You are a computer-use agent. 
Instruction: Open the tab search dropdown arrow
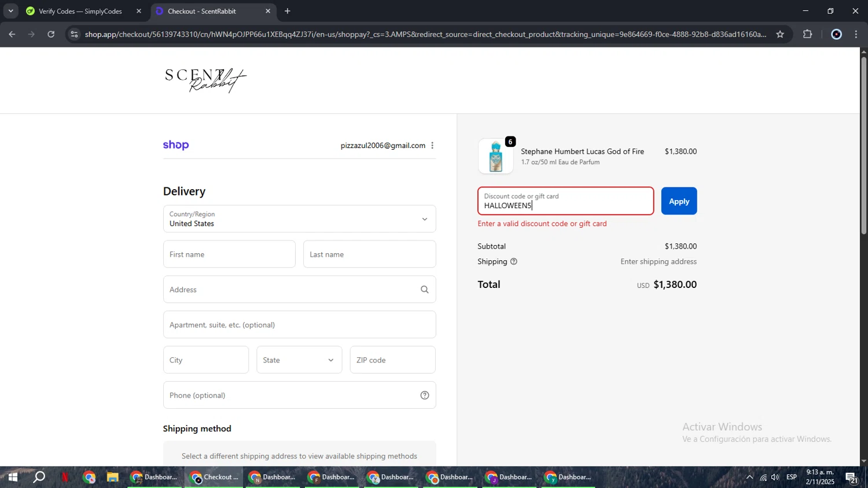click(x=10, y=11)
